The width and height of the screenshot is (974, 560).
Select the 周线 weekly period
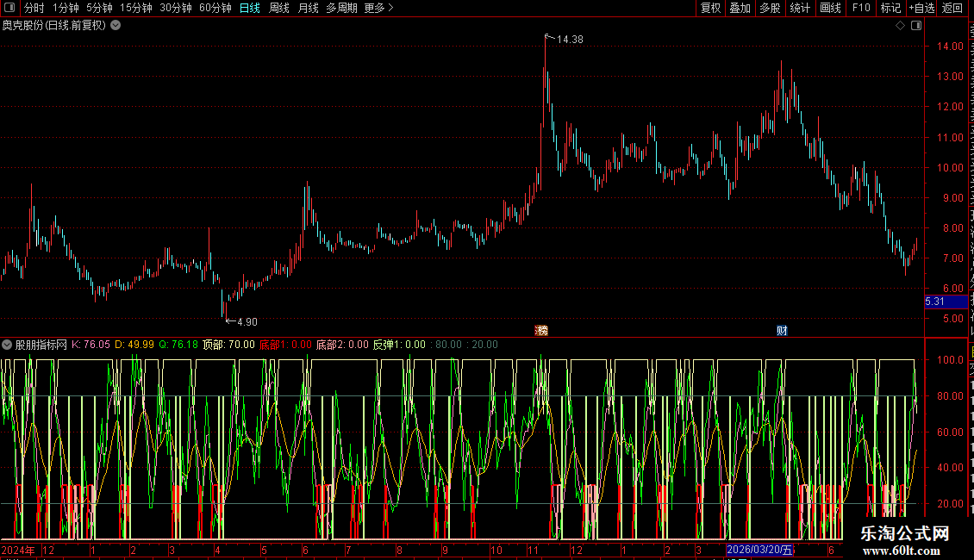tap(279, 8)
